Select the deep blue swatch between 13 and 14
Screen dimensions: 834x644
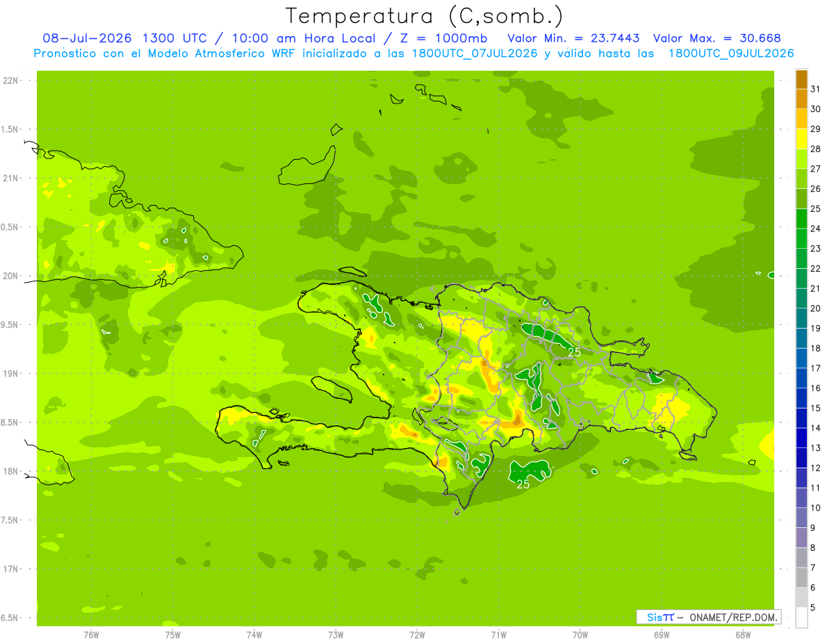(801, 438)
